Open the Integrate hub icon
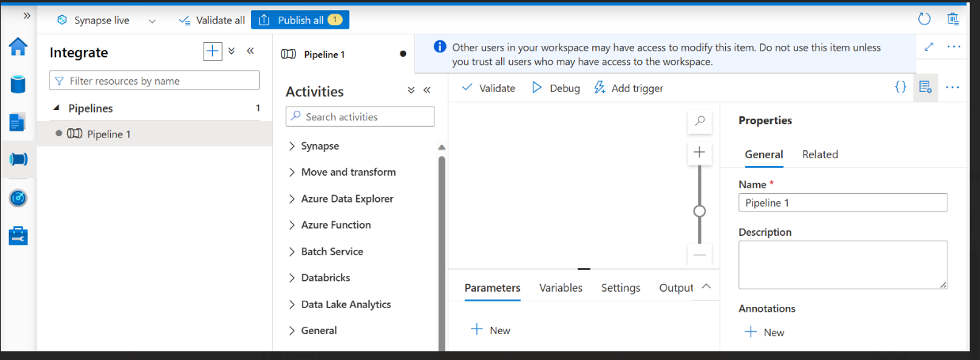The height and width of the screenshot is (360, 980). tap(18, 159)
